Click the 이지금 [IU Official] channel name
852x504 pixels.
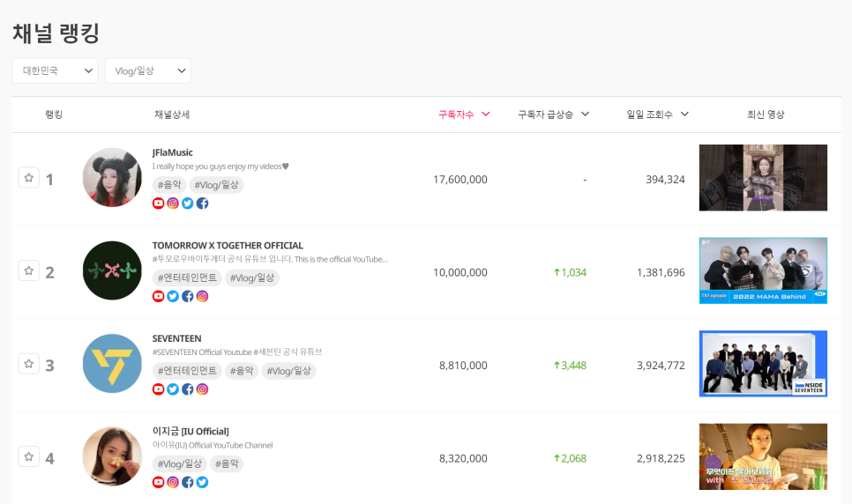pos(191,431)
